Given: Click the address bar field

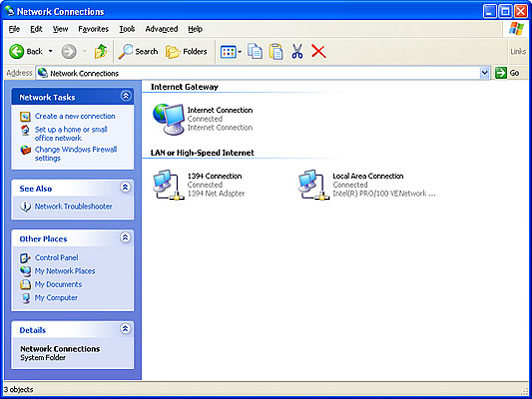Looking at the screenshot, I should click(x=259, y=73).
